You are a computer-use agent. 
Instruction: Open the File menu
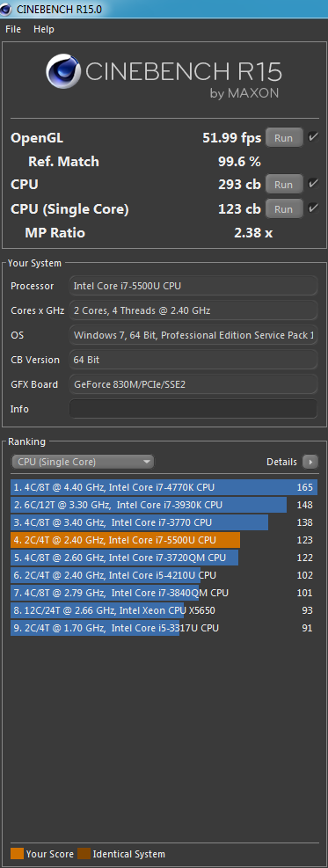tap(13, 29)
